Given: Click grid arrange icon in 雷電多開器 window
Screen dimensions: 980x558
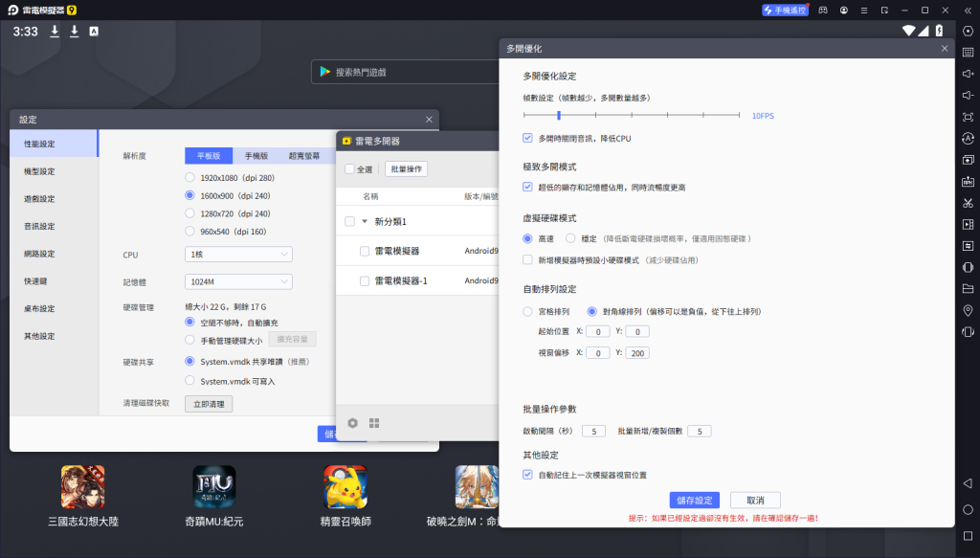Looking at the screenshot, I should [374, 423].
